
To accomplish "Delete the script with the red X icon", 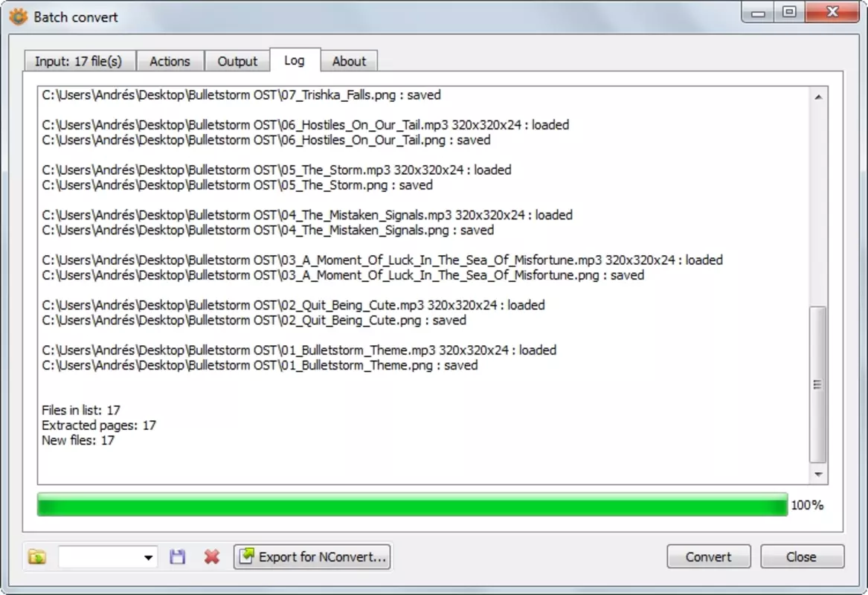I will [211, 557].
